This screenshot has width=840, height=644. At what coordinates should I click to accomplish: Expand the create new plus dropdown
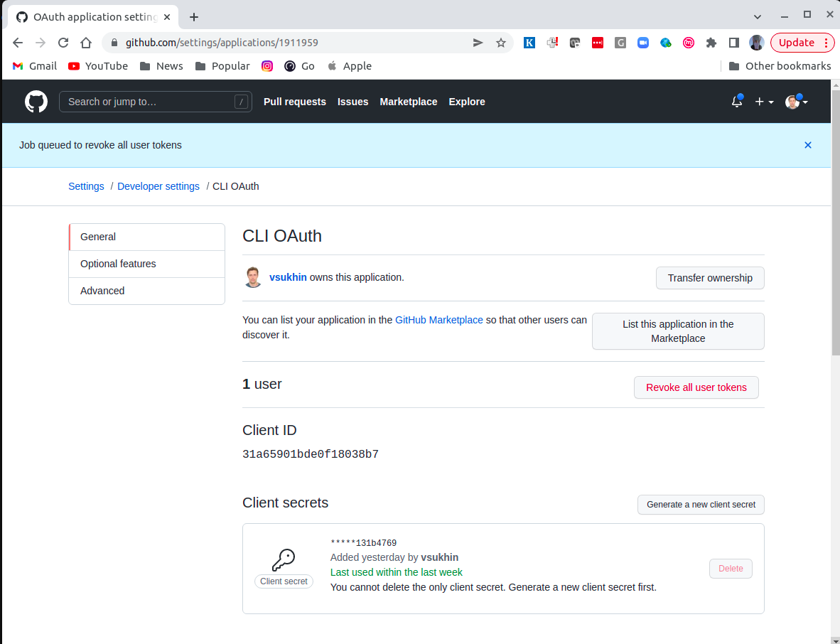coord(764,102)
